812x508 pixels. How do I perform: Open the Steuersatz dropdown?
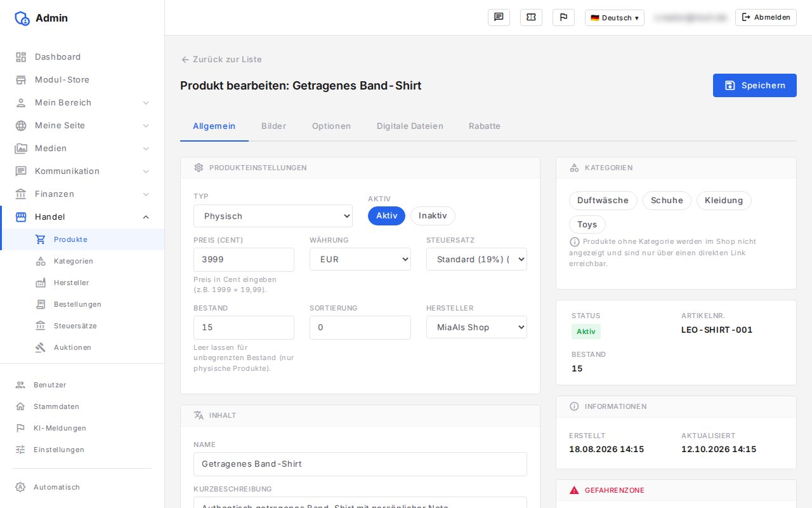tap(476, 259)
